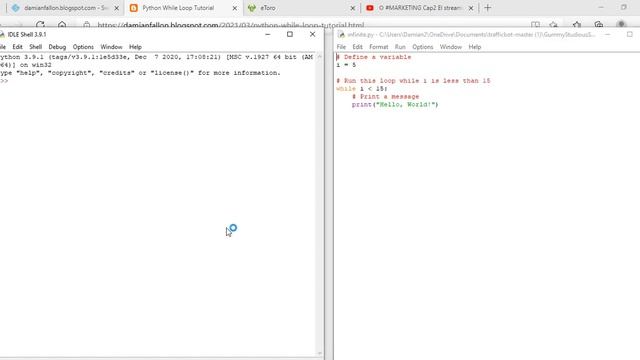Close the damianfallon.blogspot.com tab
This screenshot has width=640, height=360.
click(x=116, y=8)
